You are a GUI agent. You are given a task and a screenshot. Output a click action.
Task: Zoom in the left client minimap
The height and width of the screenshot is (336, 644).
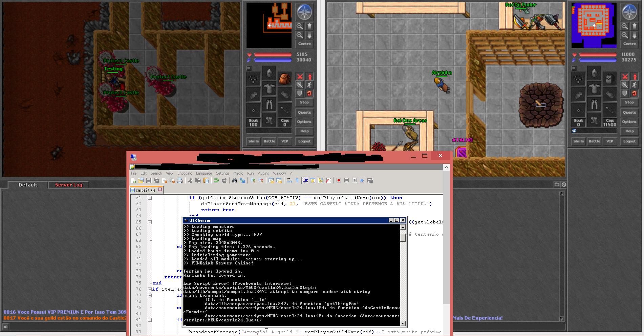tap(300, 35)
